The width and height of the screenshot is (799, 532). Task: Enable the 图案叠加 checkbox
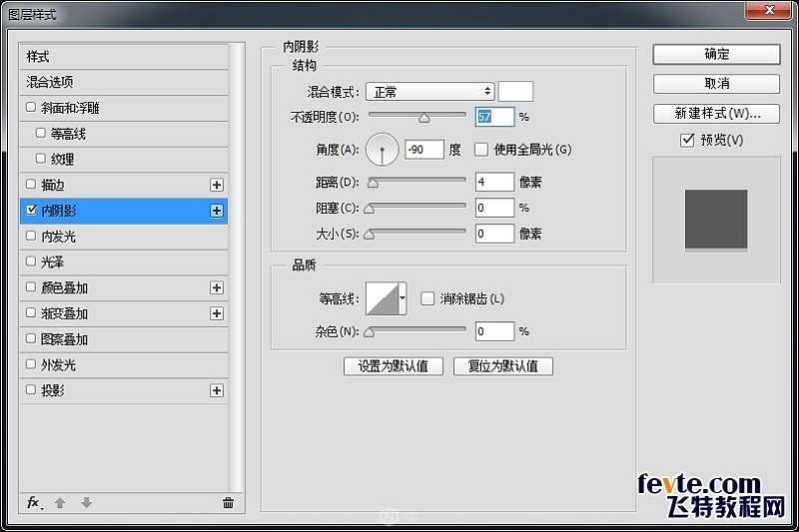coord(31,338)
